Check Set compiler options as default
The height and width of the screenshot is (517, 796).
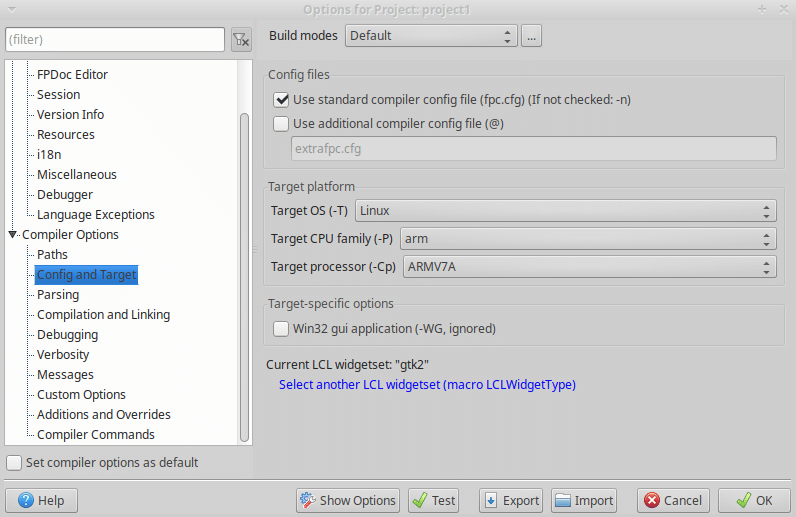(14, 463)
